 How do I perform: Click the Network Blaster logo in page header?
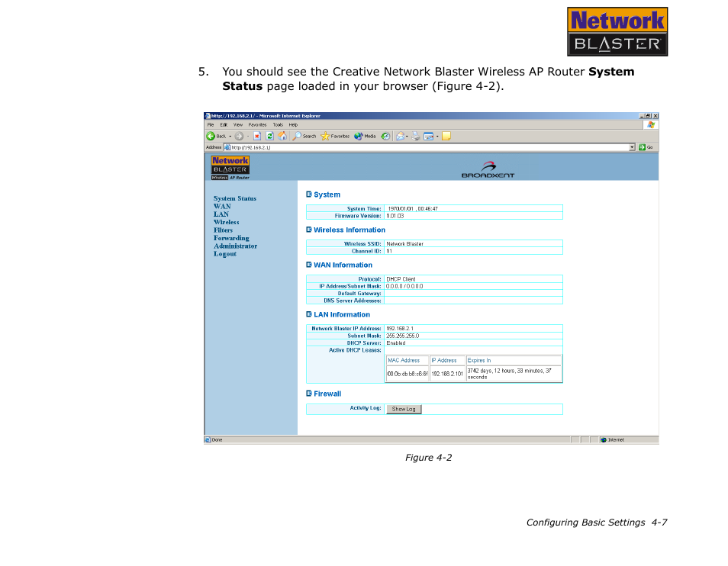tap(230, 168)
